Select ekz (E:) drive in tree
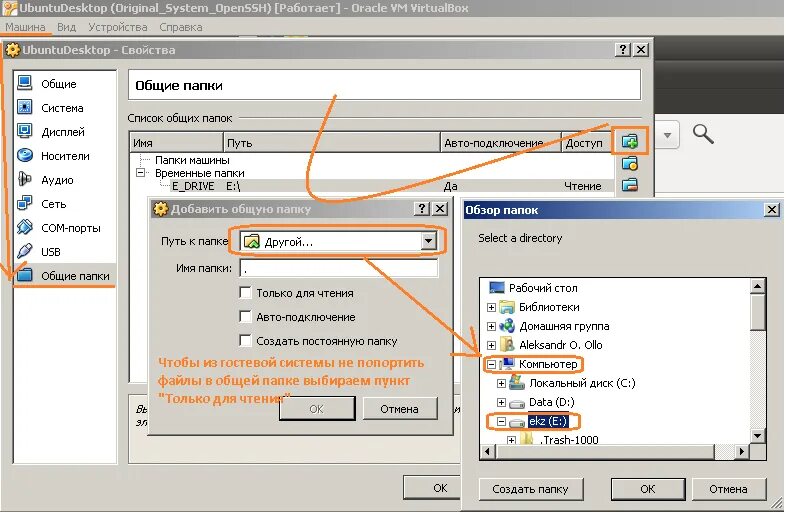Screen dimensions: 786x512 548,421
